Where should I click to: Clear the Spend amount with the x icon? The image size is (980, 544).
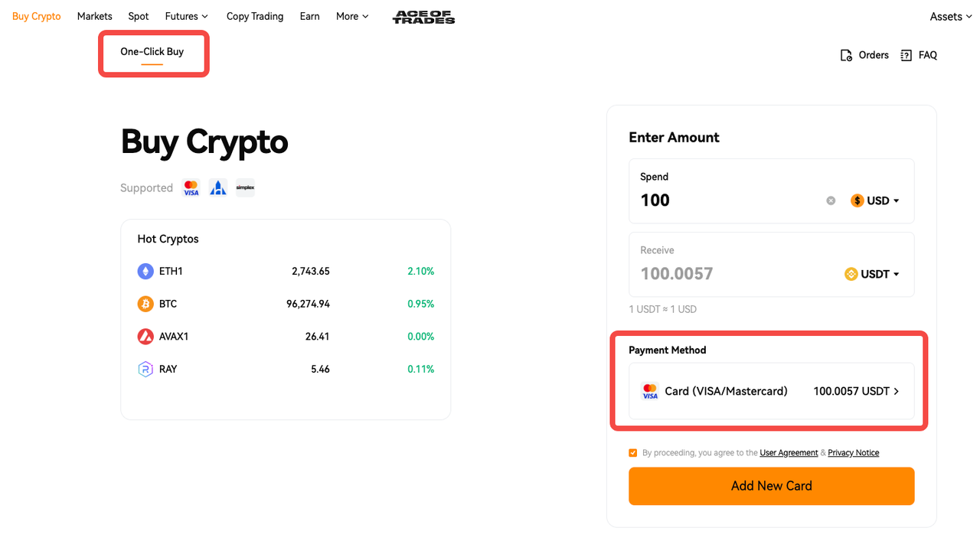831,200
